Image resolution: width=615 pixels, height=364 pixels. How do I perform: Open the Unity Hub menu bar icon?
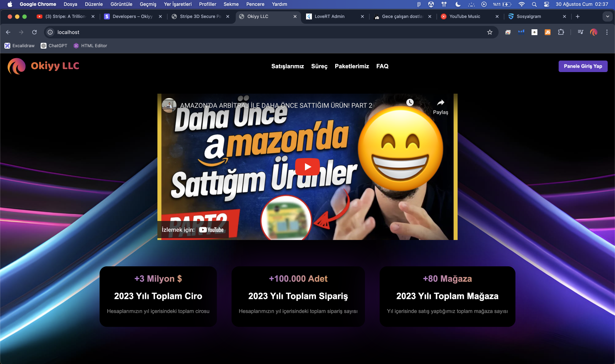pos(431,4)
